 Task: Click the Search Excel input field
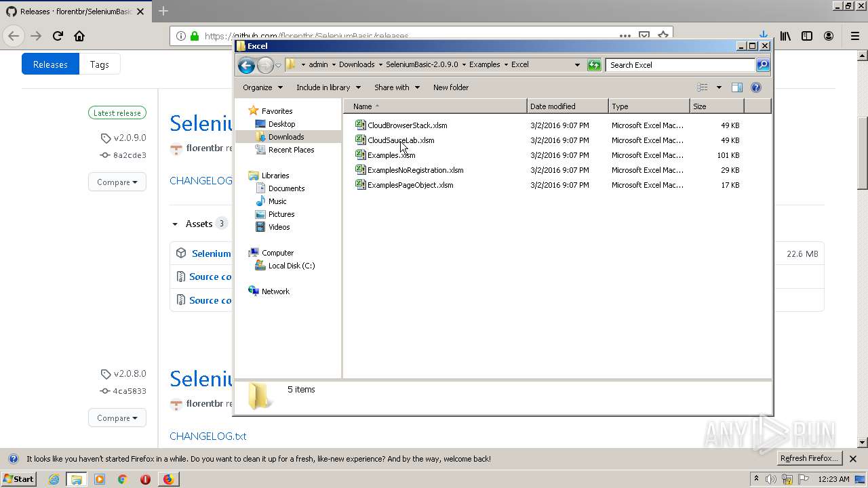680,65
